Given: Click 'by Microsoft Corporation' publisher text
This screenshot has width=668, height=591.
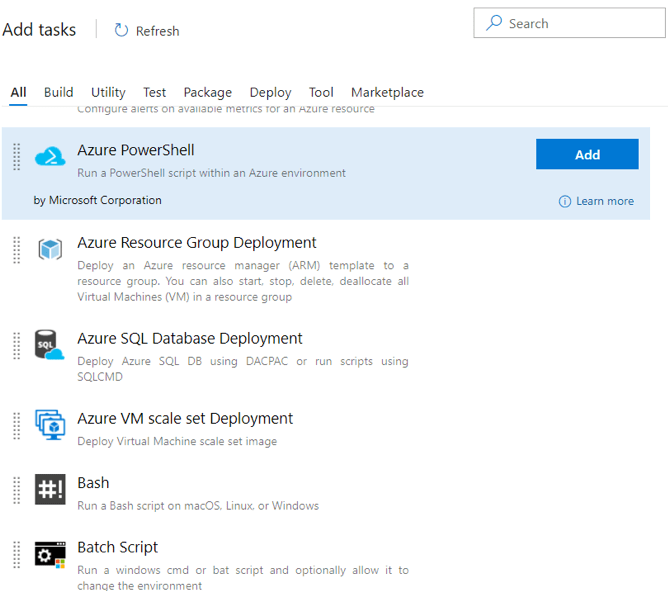Looking at the screenshot, I should tap(98, 200).
